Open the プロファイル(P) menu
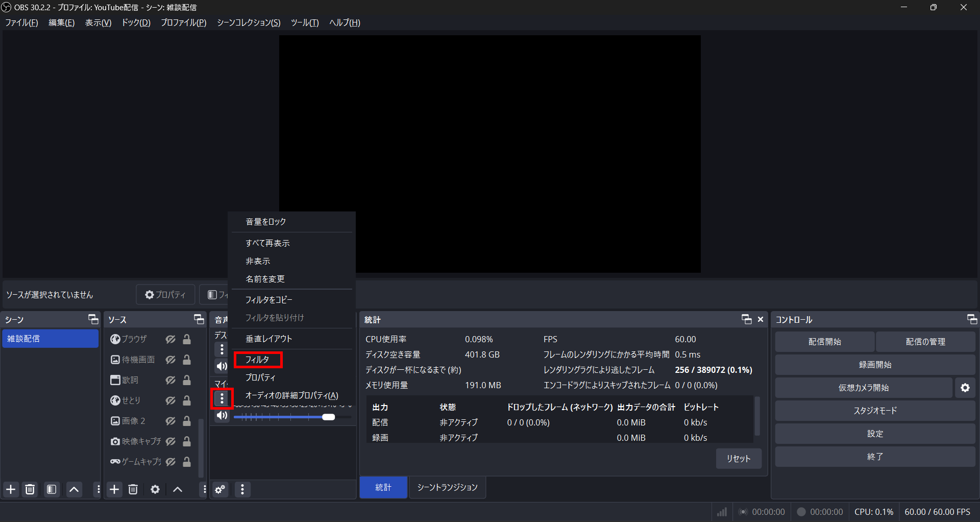The height and width of the screenshot is (522, 980). 183,22
